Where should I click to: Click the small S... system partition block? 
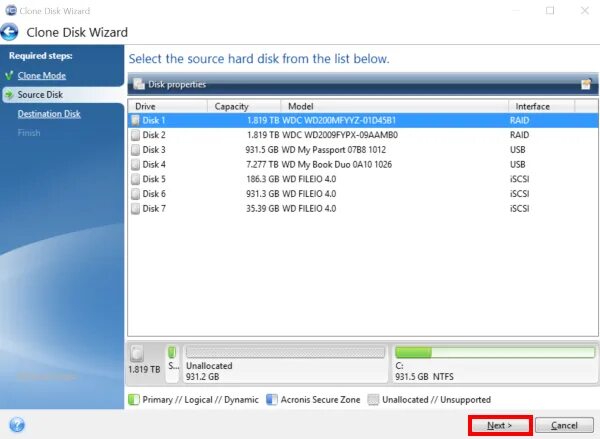point(173,363)
